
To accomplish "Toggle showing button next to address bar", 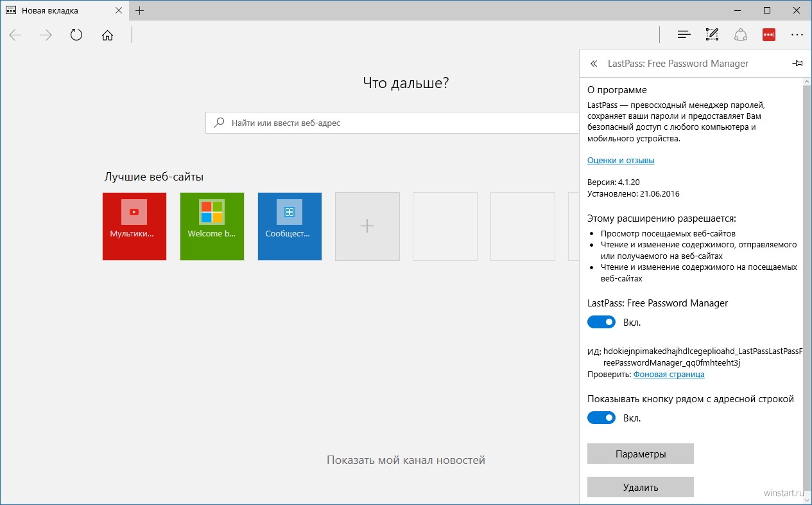I will (601, 418).
